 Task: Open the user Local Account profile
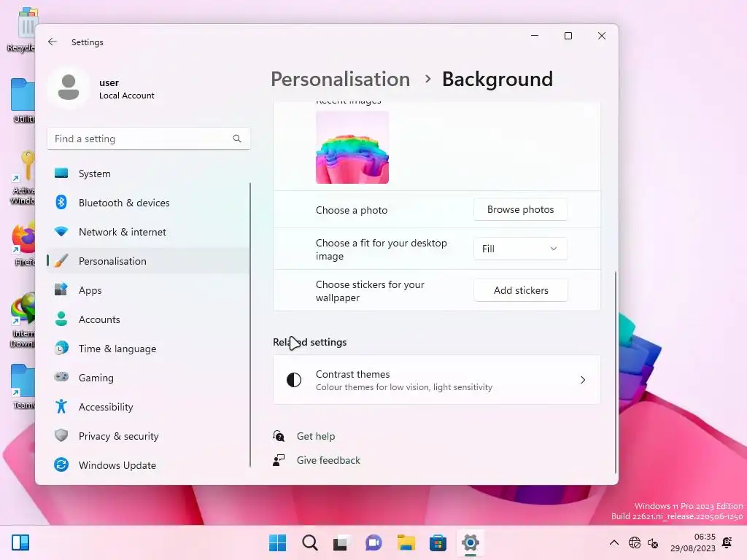point(101,88)
